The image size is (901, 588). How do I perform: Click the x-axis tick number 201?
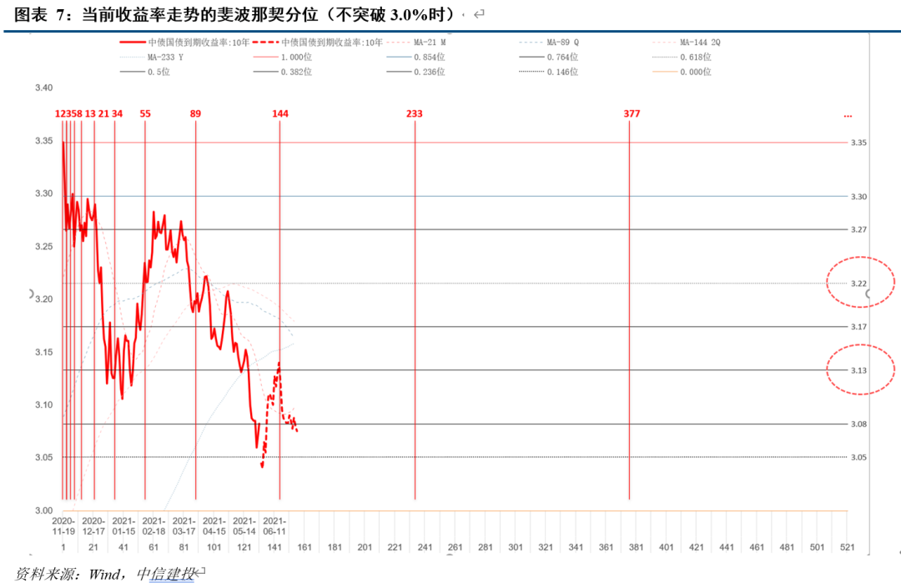(x=365, y=547)
